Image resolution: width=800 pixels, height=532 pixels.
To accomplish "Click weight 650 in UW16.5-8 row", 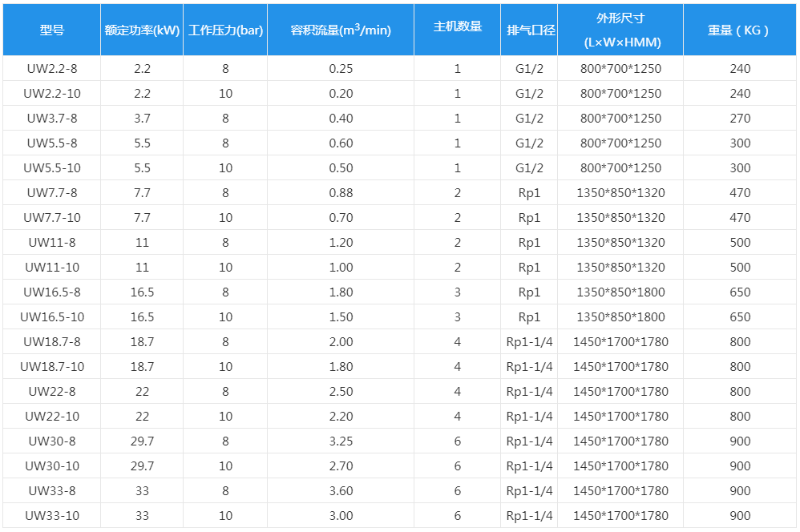I will click(x=740, y=292).
